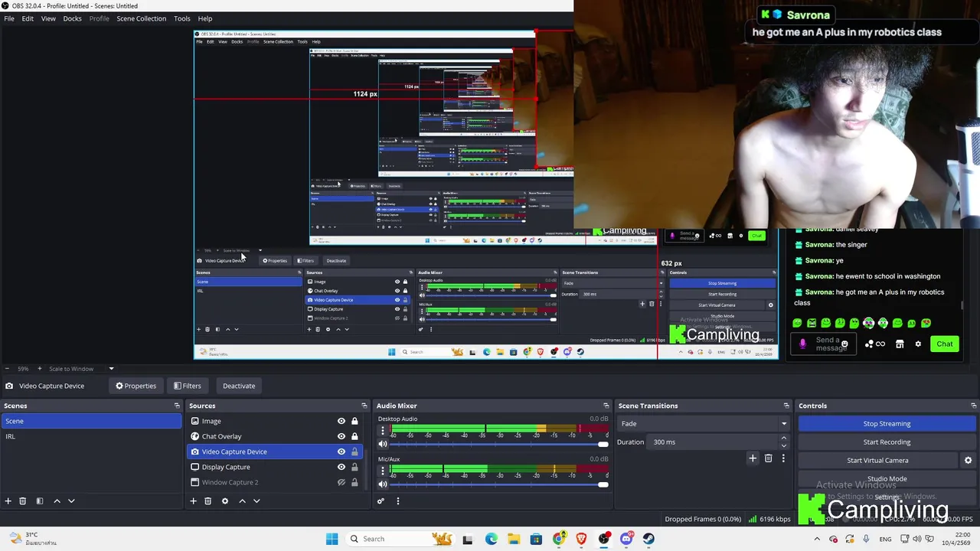Open source Filters button

point(187,386)
